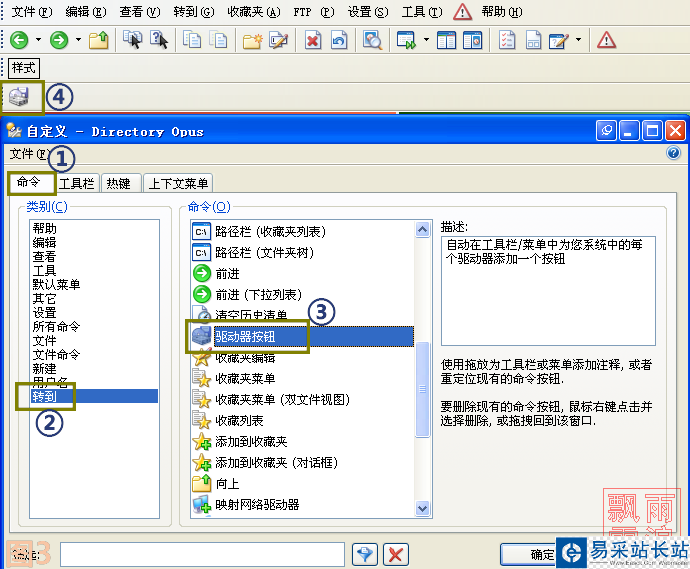Viewport: 690px width, 569px height.
Task: Click the lister run arrow icon
Action: click(x=406, y=40)
